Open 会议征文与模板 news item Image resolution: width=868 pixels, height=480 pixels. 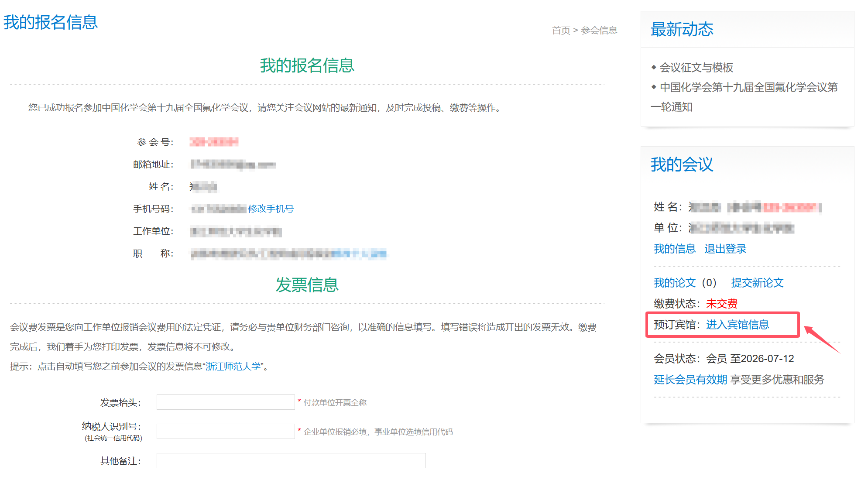coord(696,68)
